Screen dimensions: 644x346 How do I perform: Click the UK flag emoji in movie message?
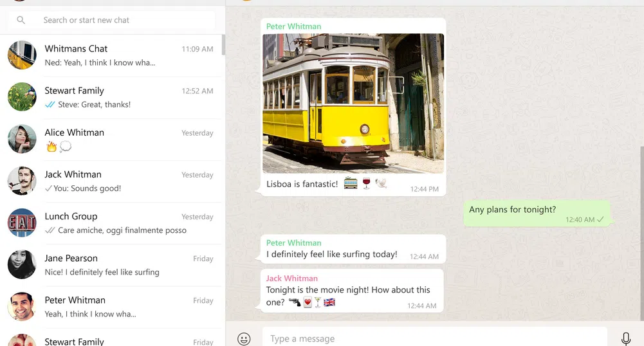(329, 302)
